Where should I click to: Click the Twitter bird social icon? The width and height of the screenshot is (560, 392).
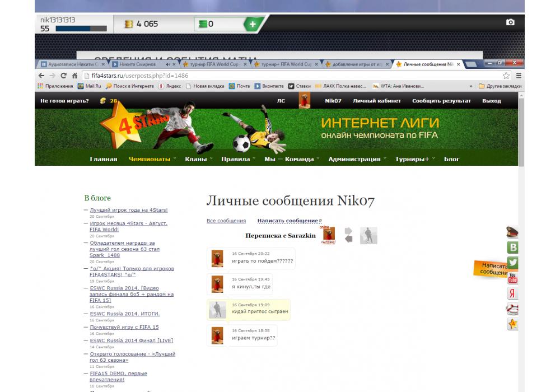tap(513, 263)
